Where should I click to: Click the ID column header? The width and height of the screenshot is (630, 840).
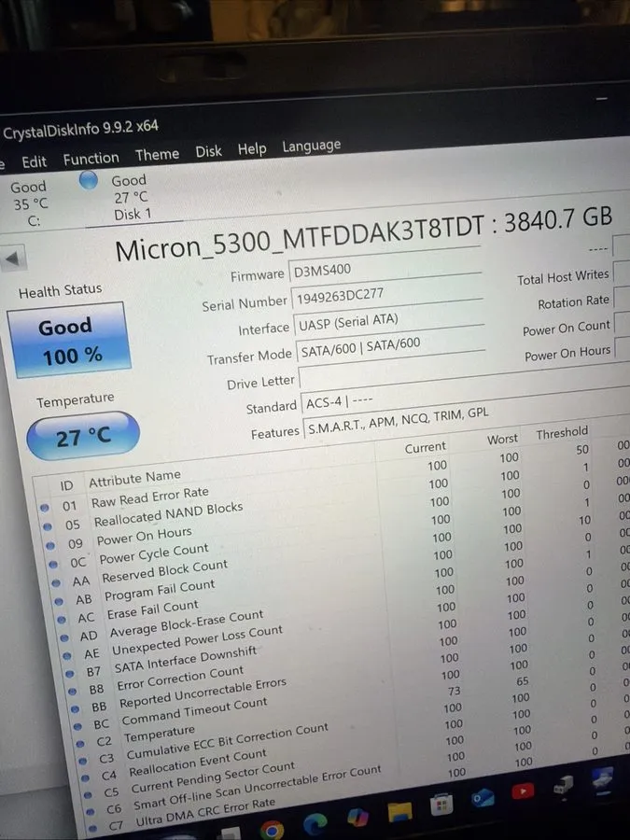pos(66,485)
